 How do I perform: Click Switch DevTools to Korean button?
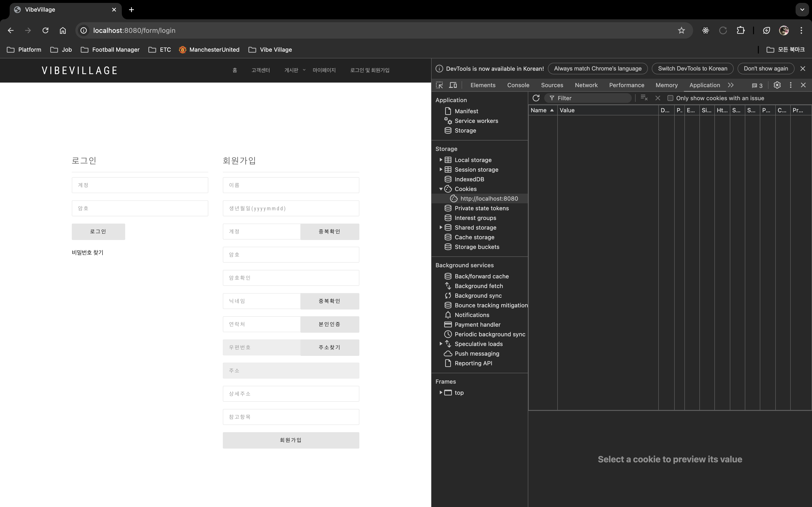pos(692,68)
